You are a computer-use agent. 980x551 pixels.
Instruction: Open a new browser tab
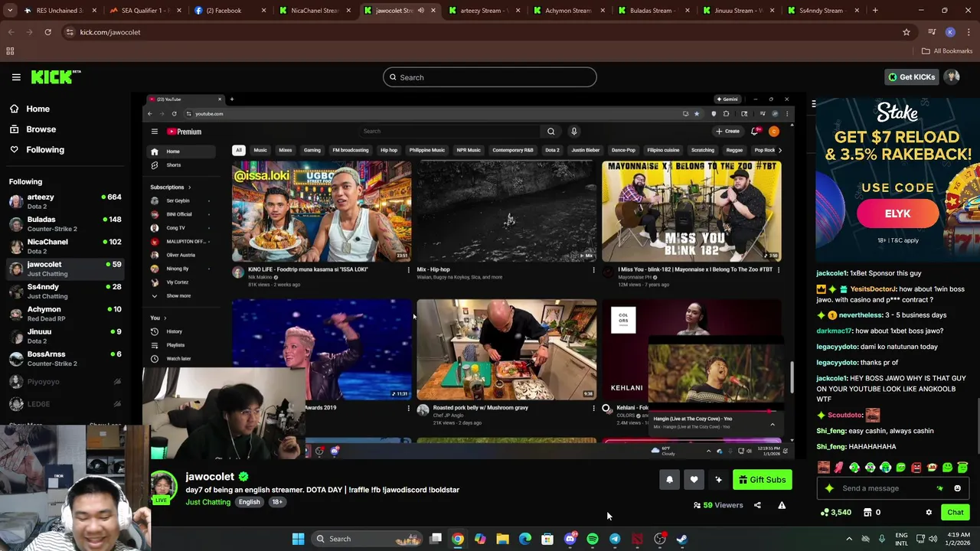point(875,11)
